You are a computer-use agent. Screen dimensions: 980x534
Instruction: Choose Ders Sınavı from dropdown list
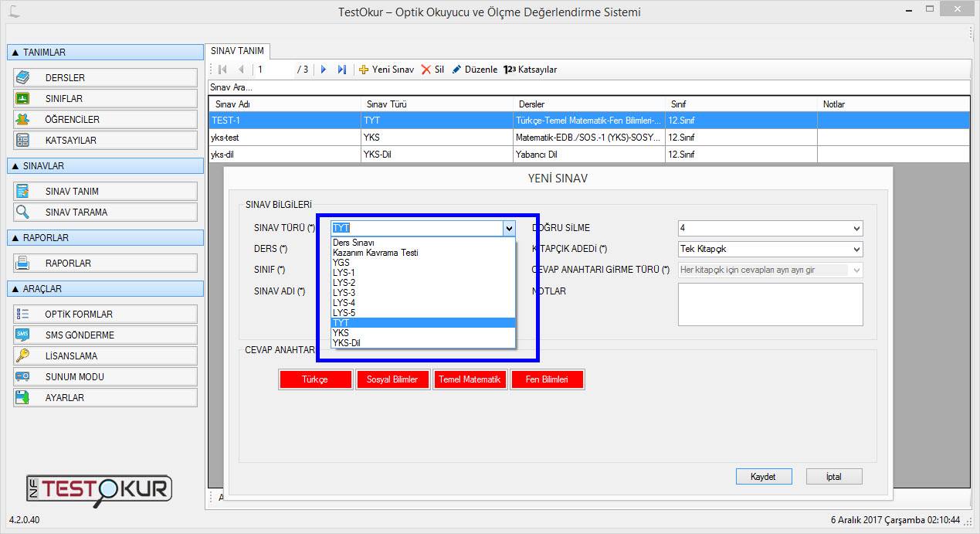(423, 243)
